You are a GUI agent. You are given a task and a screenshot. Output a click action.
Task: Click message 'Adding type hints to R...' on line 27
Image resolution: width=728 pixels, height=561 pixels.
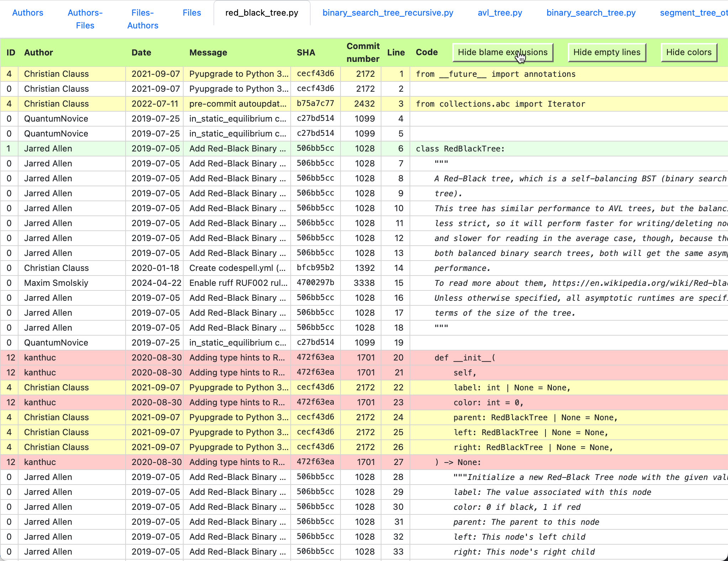237,462
